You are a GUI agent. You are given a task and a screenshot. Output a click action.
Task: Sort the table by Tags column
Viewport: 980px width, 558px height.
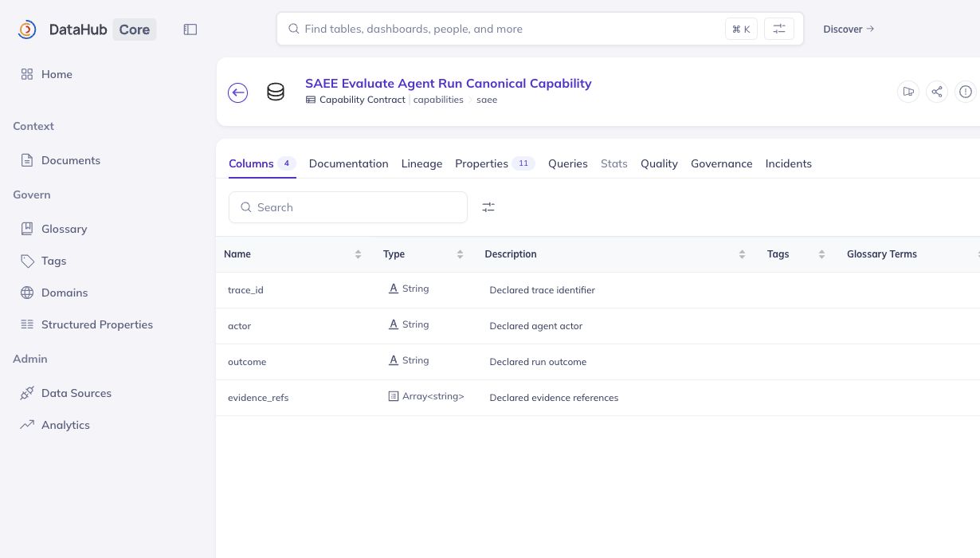tap(821, 254)
